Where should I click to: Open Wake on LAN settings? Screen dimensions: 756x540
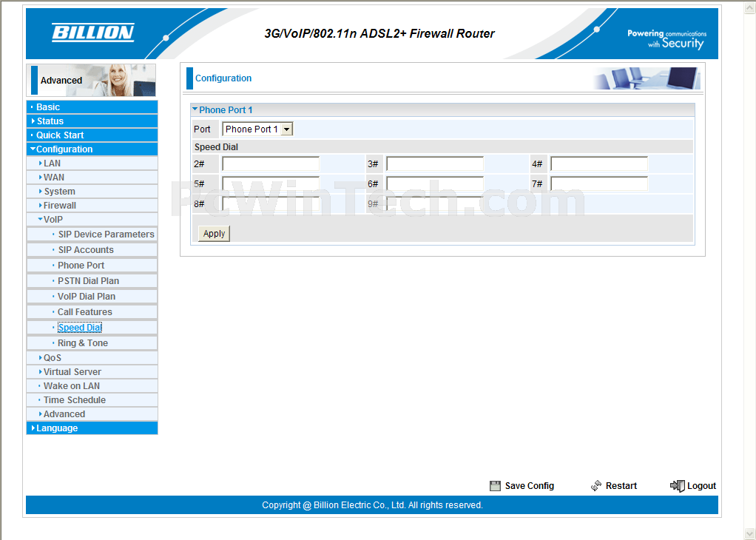pyautogui.click(x=71, y=386)
